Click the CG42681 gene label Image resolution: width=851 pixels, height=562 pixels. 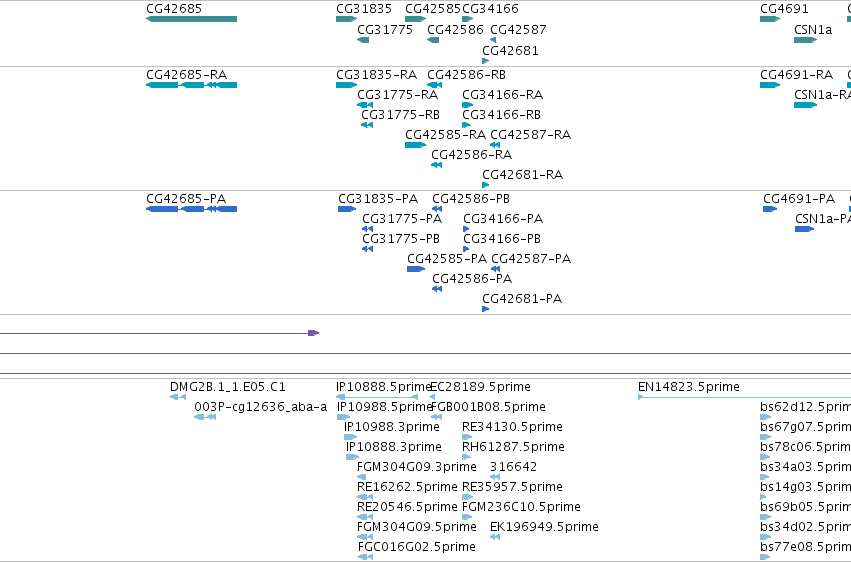[x=510, y=51]
